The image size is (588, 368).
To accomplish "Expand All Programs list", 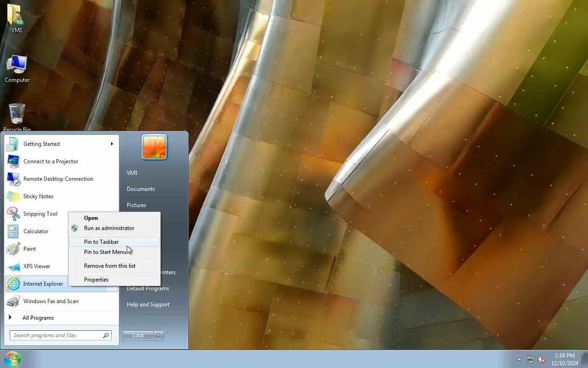I will pyautogui.click(x=62, y=318).
